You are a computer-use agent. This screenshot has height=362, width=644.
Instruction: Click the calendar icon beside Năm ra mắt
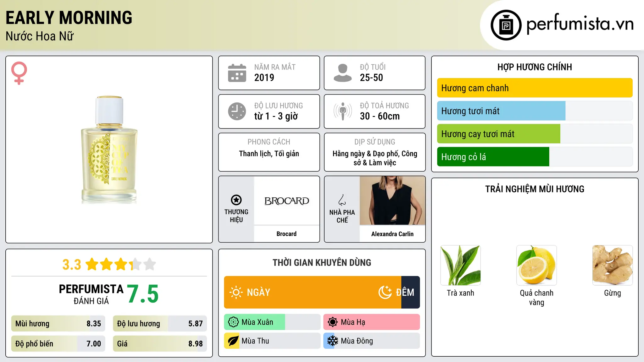[x=237, y=73]
